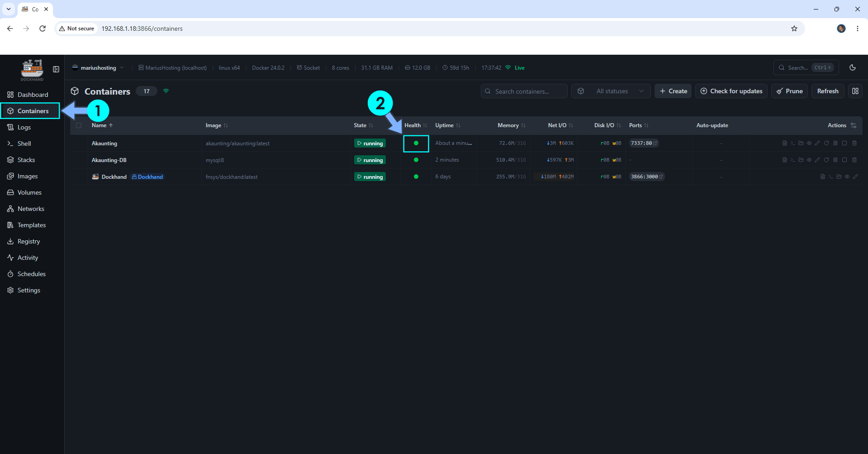Delete the Akaunting-DB container
Viewport: 868px width, 454px height.
[x=854, y=160]
